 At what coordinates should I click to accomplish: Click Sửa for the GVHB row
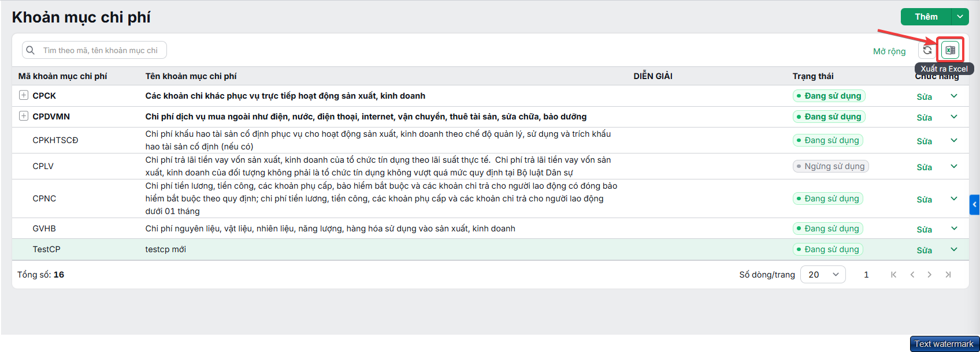pos(924,229)
